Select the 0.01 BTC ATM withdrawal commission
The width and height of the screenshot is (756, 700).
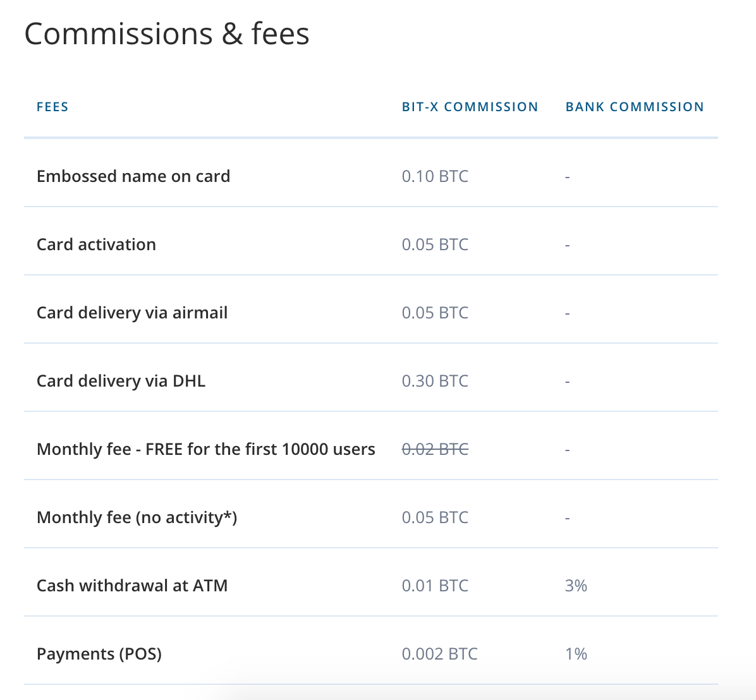(435, 586)
